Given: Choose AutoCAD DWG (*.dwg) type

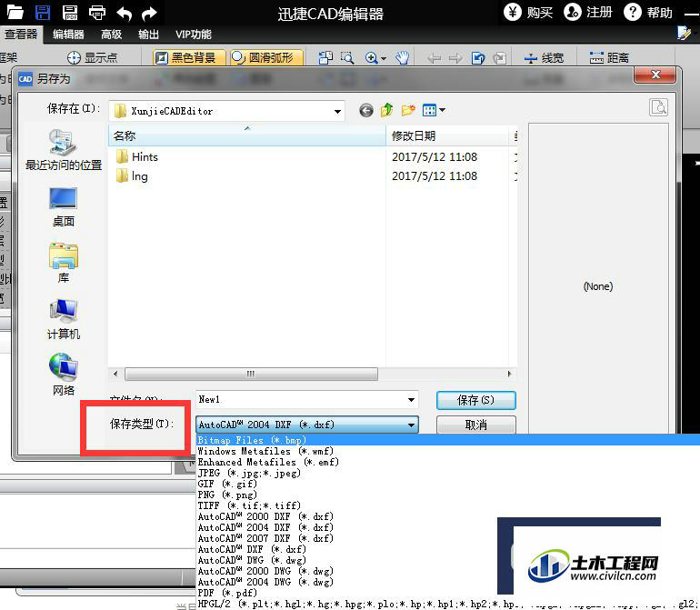Looking at the screenshot, I should 252,560.
